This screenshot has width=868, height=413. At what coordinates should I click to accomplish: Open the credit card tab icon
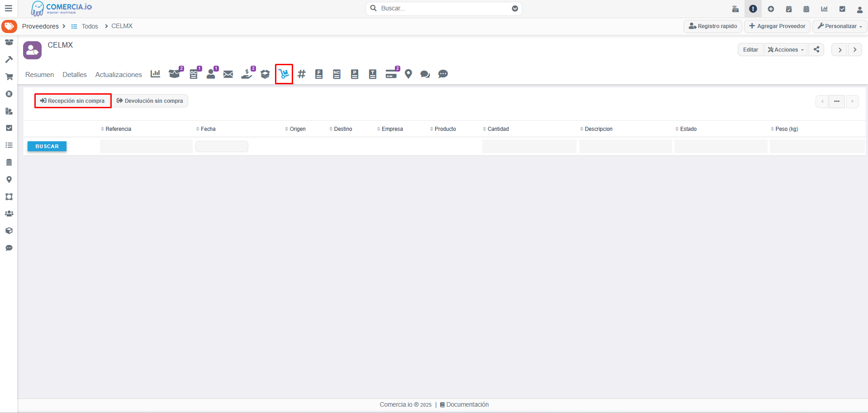pos(392,73)
